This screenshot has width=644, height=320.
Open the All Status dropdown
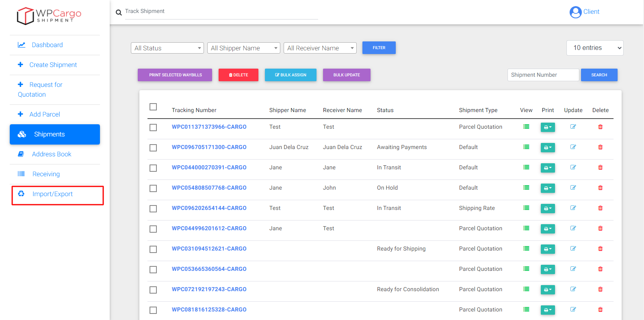click(167, 48)
